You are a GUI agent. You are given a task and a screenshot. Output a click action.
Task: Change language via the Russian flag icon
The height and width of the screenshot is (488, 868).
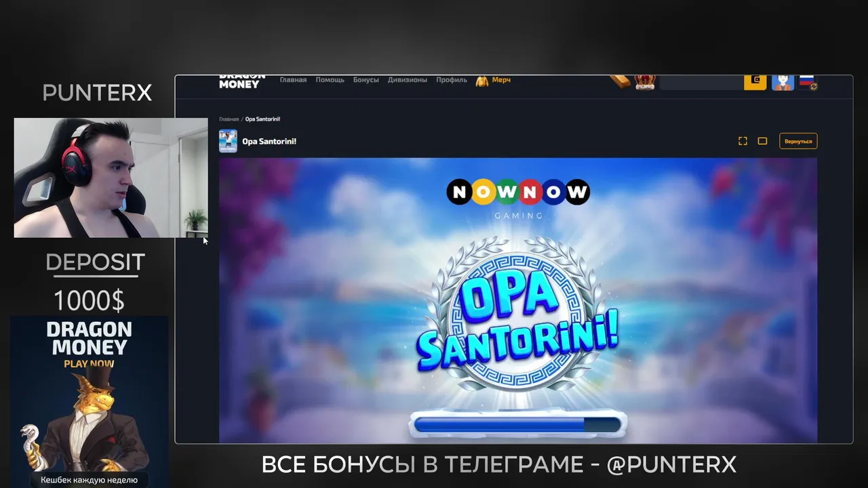(807, 81)
